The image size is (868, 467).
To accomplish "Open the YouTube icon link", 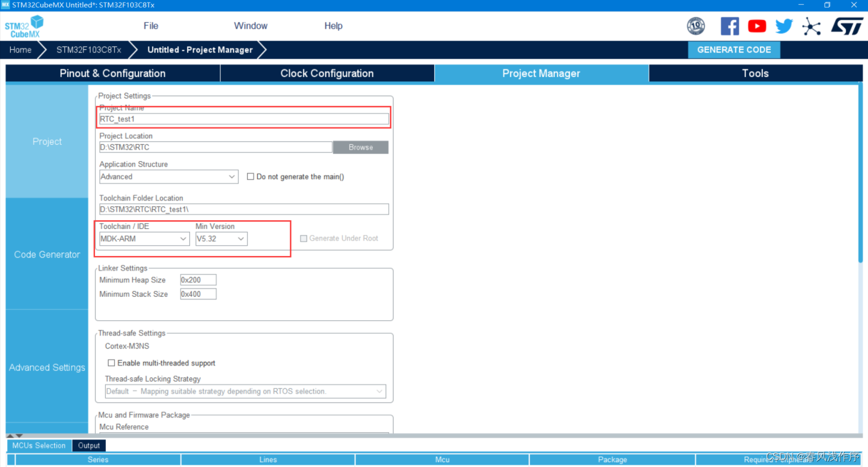I will (x=757, y=26).
